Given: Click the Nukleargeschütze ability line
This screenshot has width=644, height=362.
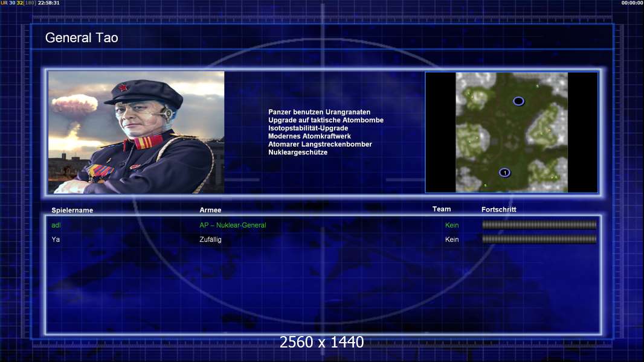Looking at the screenshot, I should (x=298, y=152).
